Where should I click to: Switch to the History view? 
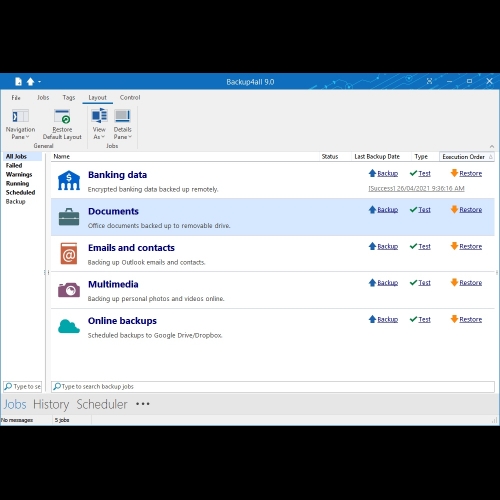[51, 404]
